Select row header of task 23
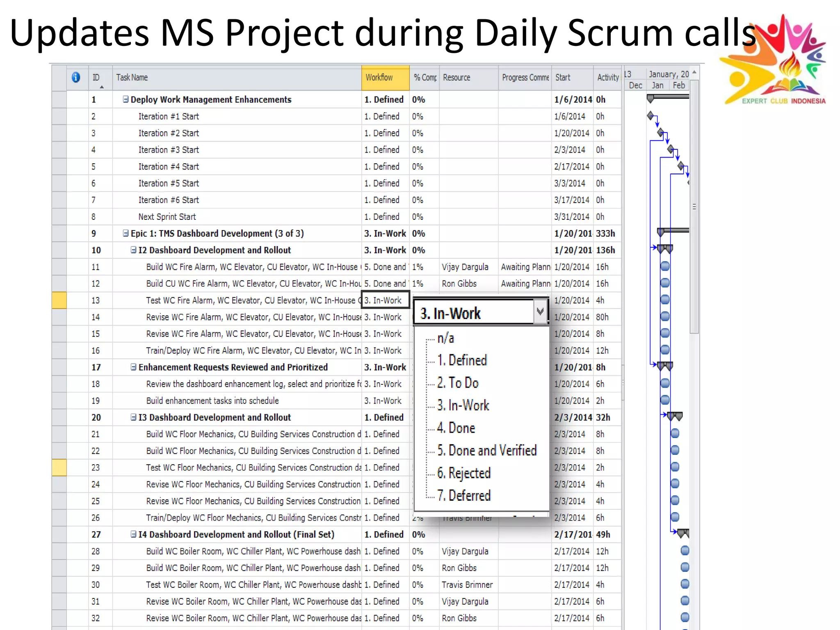Screen dimensions: 840x630 [x=59, y=467]
